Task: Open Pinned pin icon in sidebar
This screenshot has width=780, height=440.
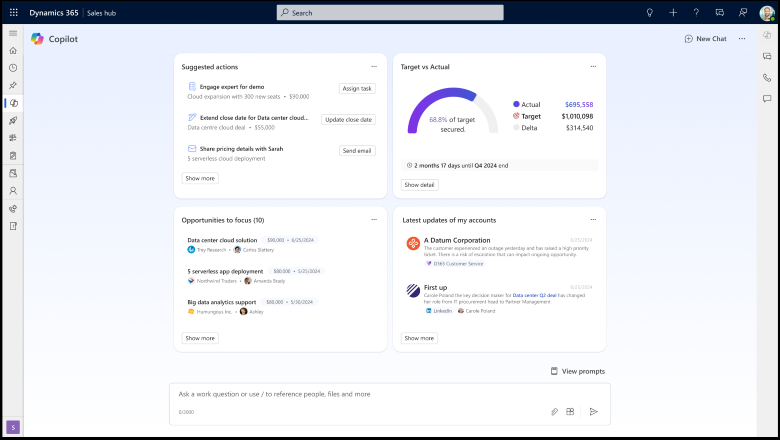Action: point(13,86)
